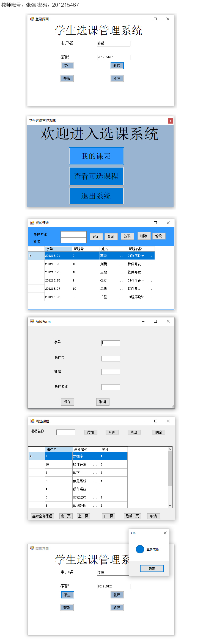The width and height of the screenshot is (203, 644).
Task: Click the name cell 王敏
Action: (113, 272)
